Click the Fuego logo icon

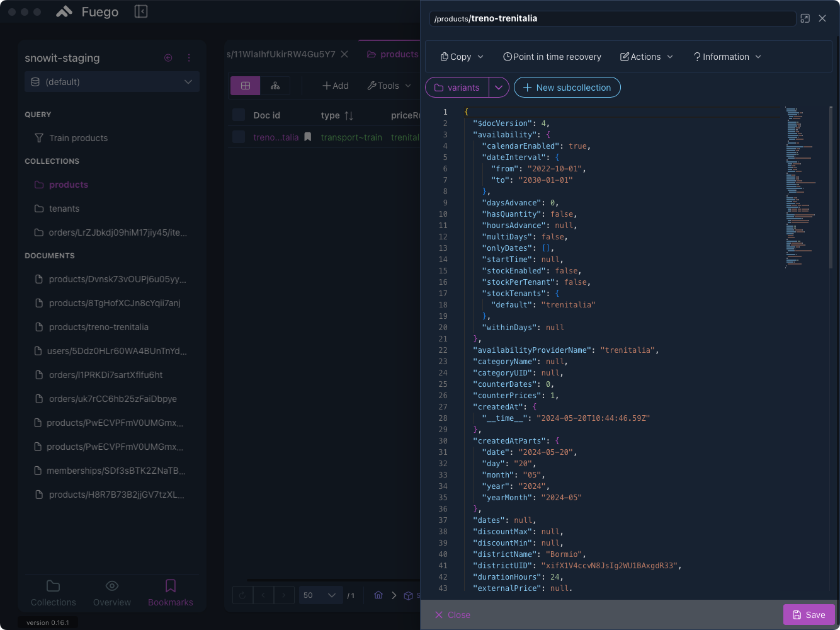tap(64, 11)
